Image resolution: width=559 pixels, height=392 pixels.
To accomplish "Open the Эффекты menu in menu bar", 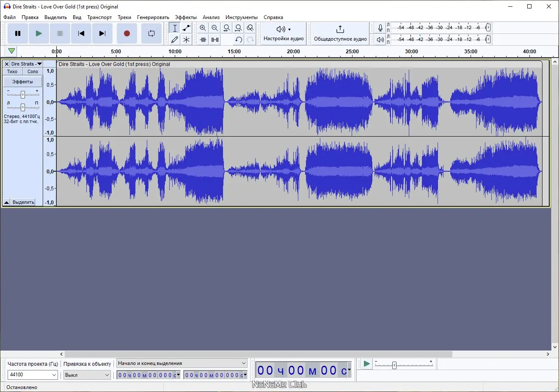I will (186, 17).
